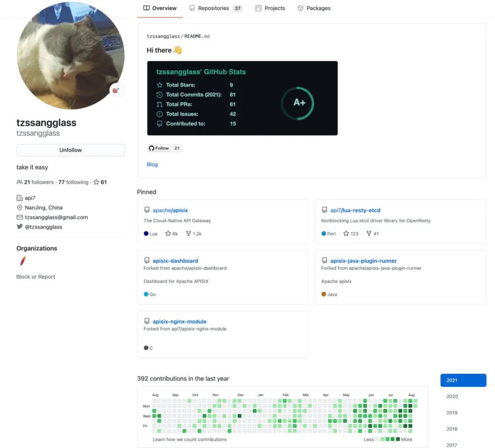Open the apisix-java-plugin-runner pinned repository

[363, 261]
